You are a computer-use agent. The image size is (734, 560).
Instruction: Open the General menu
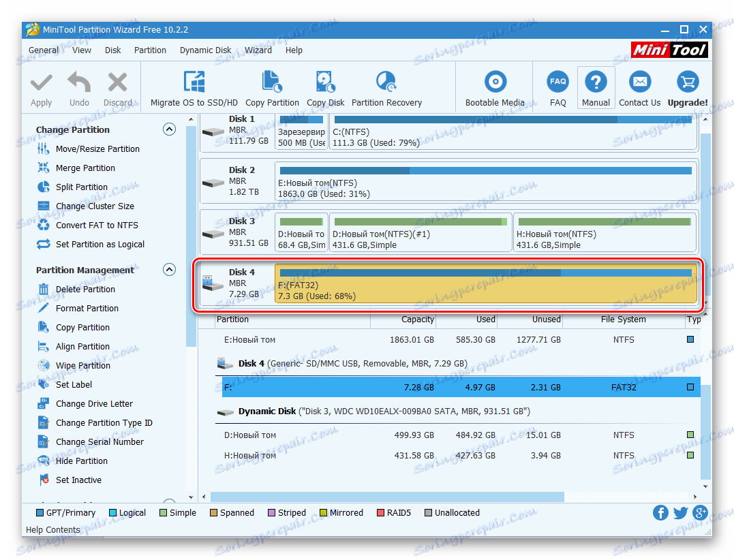(x=44, y=50)
